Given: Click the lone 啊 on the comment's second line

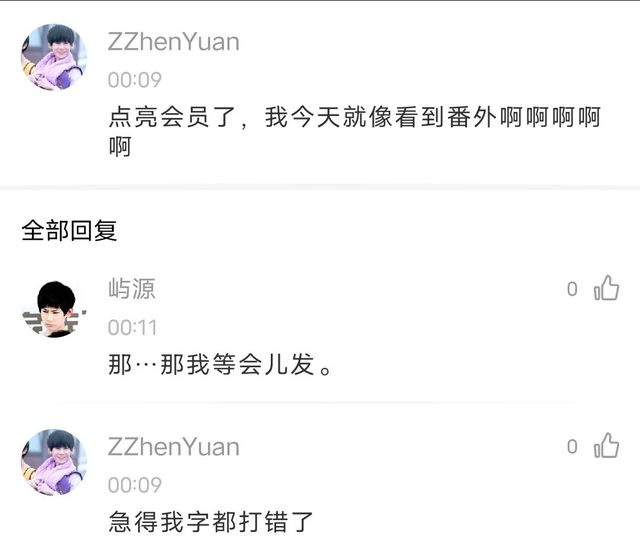Looking at the screenshot, I should tap(120, 147).
